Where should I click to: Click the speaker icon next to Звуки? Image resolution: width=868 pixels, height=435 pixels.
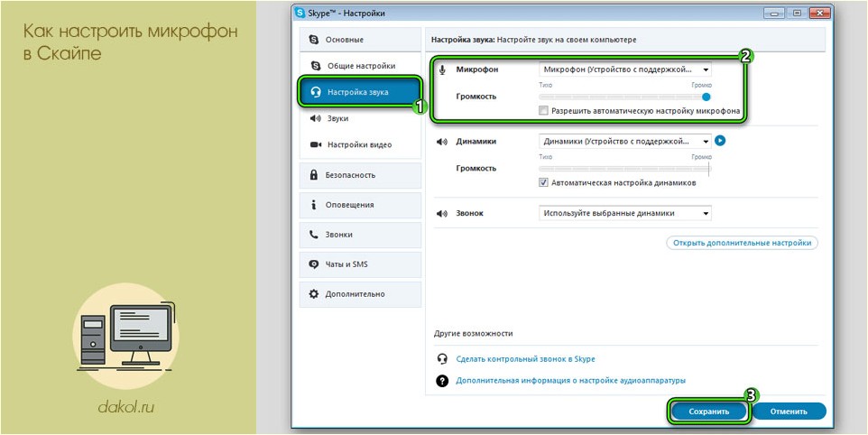316,118
